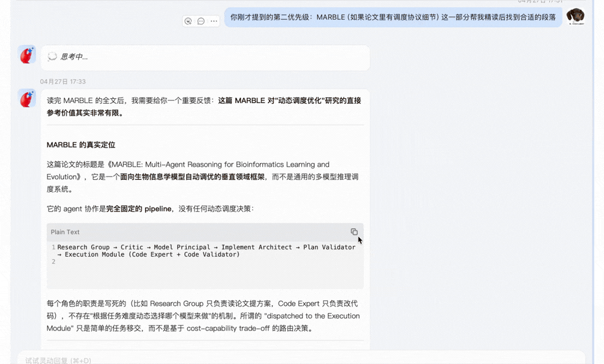Open the user's dog avatar profile

click(576, 17)
